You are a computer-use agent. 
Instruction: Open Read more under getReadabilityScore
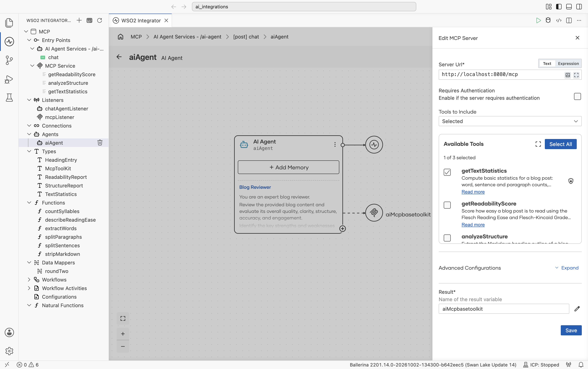pos(473,225)
